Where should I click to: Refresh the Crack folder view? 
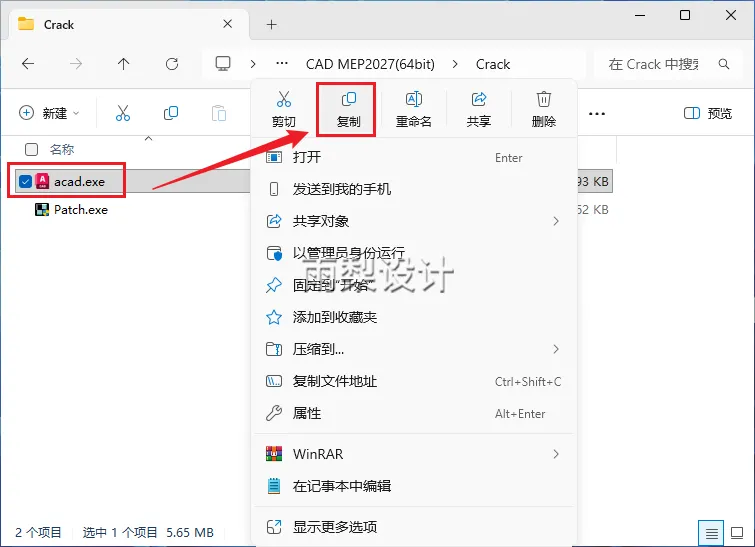tap(172, 64)
